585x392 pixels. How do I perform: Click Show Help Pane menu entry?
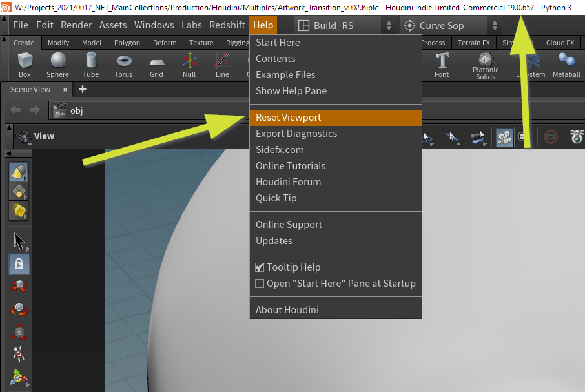[336, 91]
